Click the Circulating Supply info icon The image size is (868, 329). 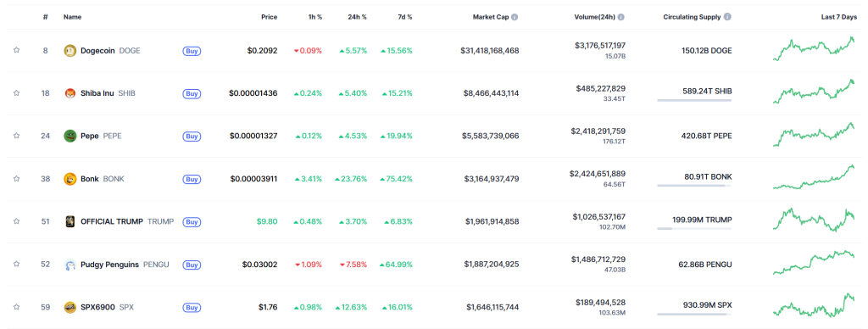point(727,17)
